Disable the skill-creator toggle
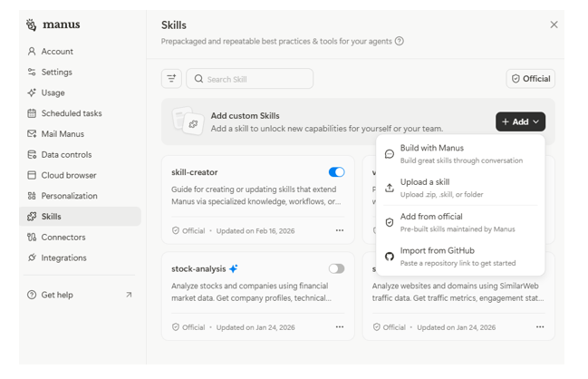Image resolution: width=588 pixels, height=379 pixels. [x=337, y=172]
